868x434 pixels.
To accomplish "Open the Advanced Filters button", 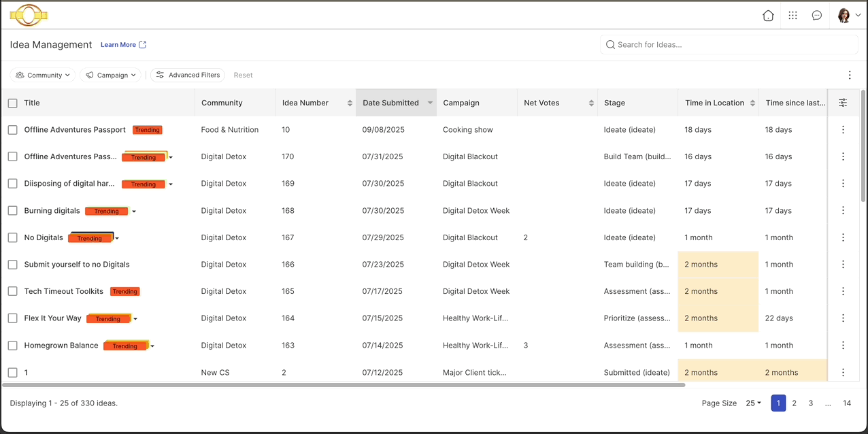I will coord(188,76).
